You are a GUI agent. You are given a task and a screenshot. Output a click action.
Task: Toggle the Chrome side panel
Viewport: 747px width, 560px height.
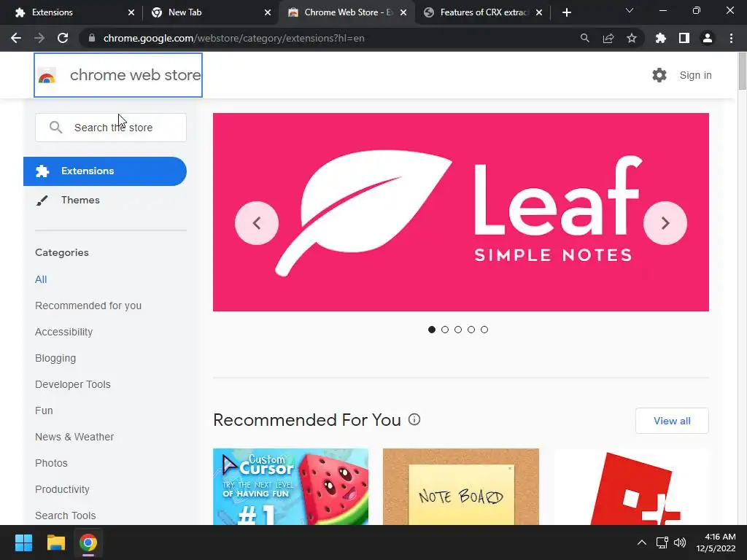tap(684, 38)
